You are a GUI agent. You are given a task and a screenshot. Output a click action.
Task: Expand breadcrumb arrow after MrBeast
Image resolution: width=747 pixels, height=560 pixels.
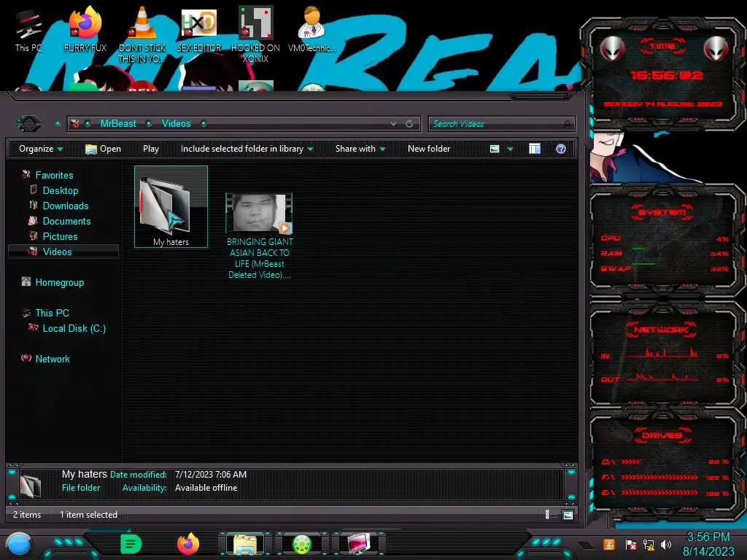point(149,124)
